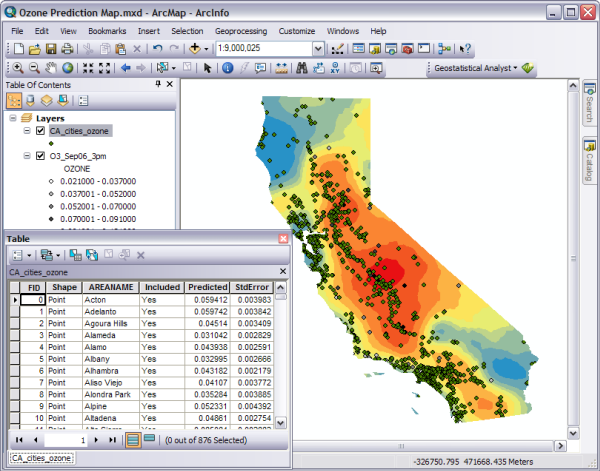Click List By Visibility icon in Table Of Contents
This screenshot has width=600, height=471.
click(x=46, y=101)
